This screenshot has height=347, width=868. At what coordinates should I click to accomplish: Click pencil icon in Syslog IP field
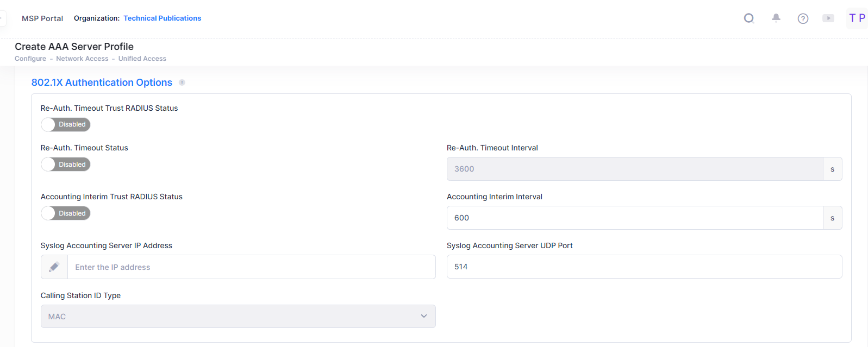54,267
